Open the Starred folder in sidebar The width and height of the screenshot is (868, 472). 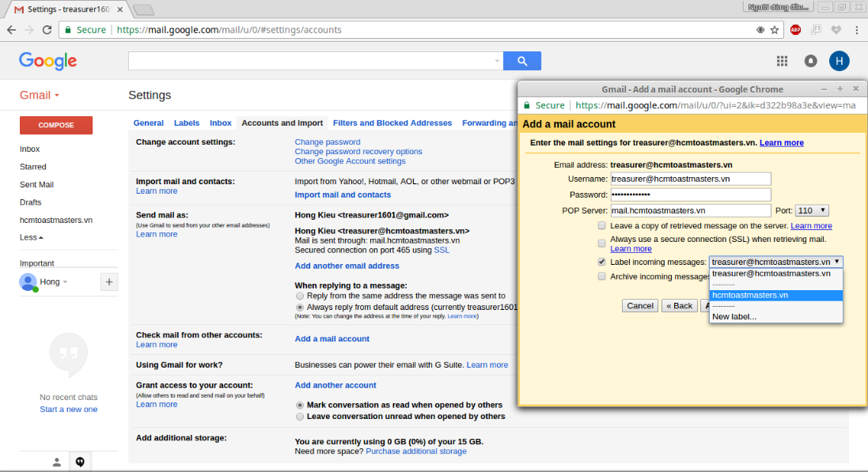32,167
